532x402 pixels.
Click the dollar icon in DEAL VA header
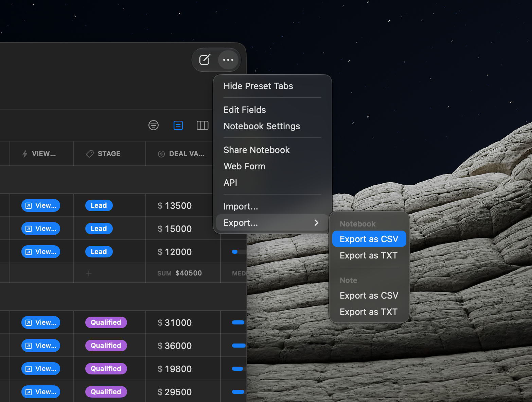point(161,154)
